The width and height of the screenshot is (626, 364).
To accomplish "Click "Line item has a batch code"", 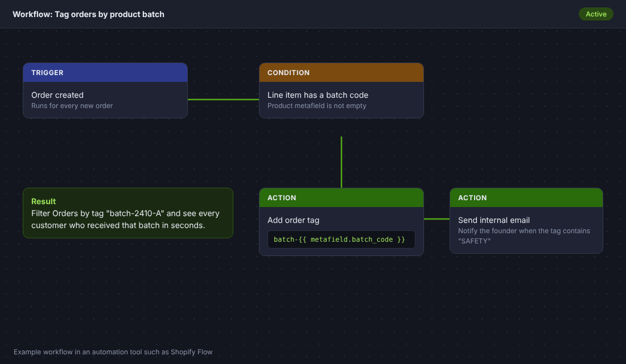I will 318,95.
